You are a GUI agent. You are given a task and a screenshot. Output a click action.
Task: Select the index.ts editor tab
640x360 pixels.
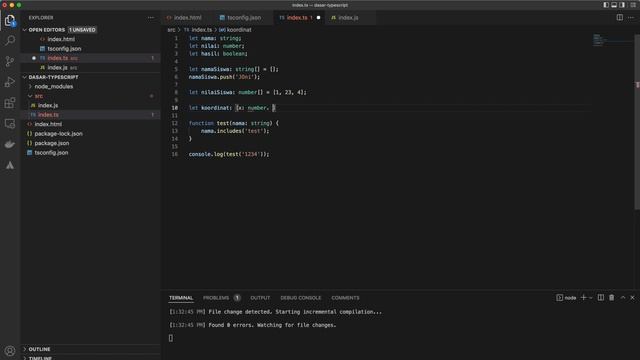click(299, 18)
